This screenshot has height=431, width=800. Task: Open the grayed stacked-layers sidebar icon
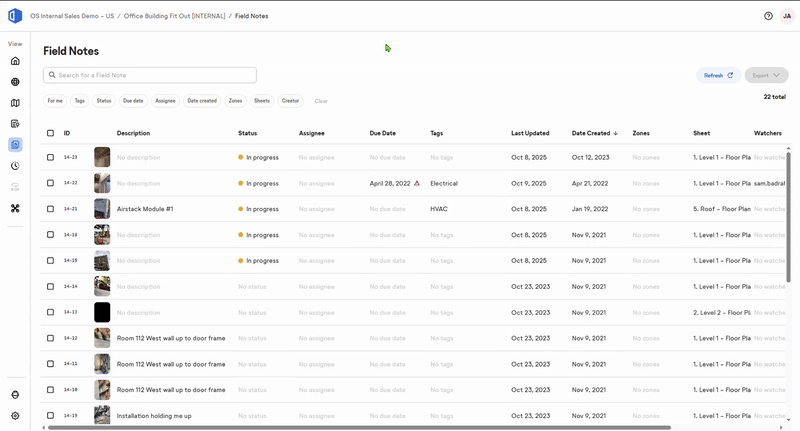15,187
